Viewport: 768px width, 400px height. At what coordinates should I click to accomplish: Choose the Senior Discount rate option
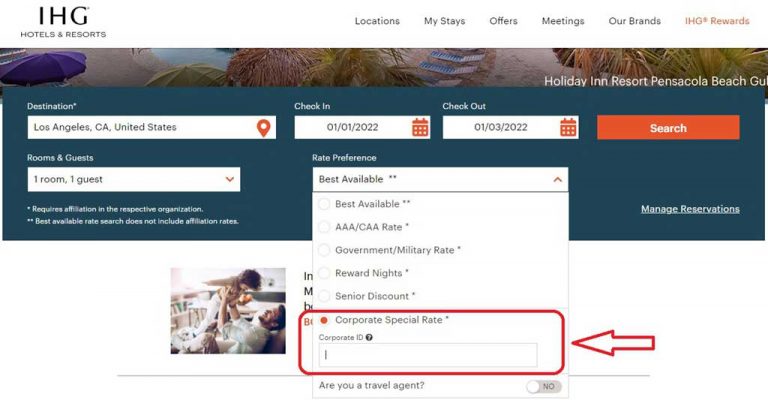[x=324, y=296]
